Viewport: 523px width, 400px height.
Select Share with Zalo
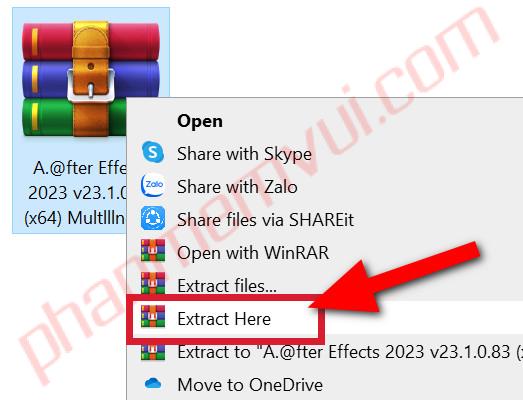(x=237, y=186)
